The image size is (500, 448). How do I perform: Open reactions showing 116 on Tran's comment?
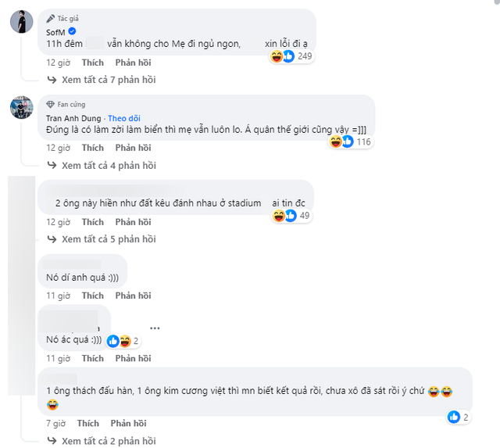click(x=349, y=142)
